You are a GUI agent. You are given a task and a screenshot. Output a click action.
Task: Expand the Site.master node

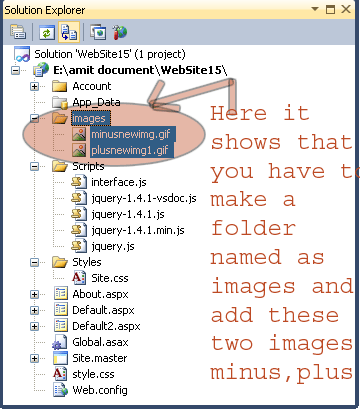(x=34, y=358)
